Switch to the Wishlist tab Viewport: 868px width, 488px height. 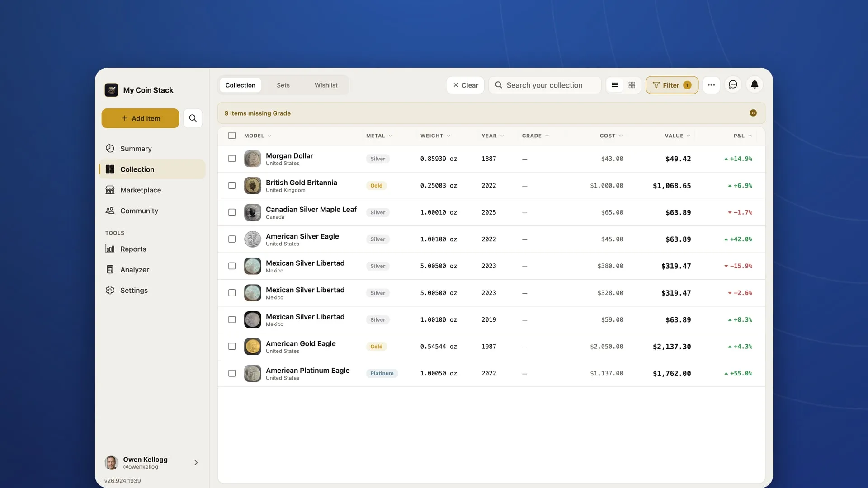(x=326, y=85)
